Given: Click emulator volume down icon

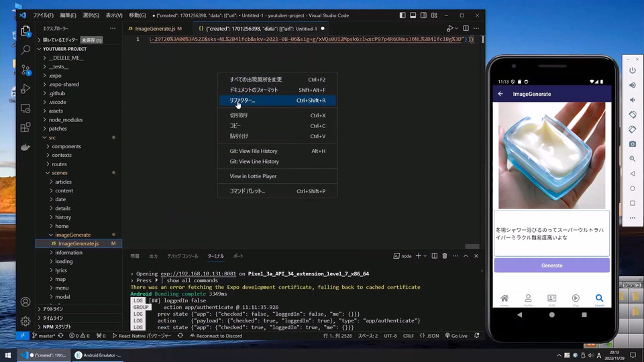Looking at the screenshot, I should tap(633, 100).
